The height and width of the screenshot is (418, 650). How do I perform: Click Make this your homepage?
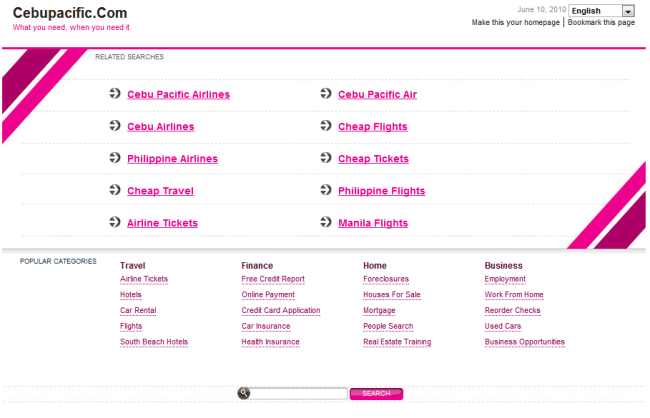515,22
